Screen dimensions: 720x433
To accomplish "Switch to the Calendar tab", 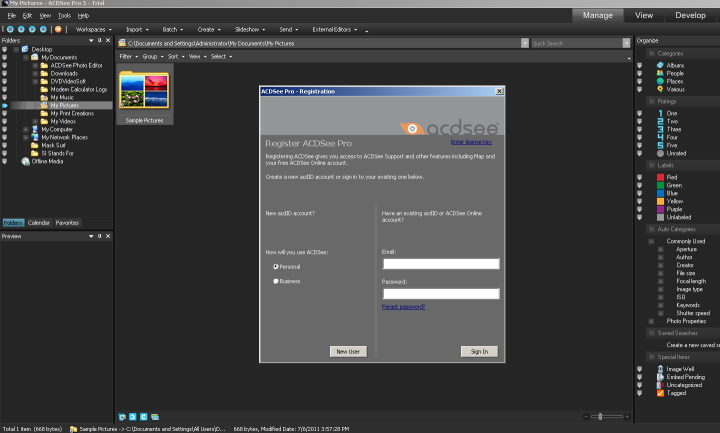I will click(x=39, y=222).
